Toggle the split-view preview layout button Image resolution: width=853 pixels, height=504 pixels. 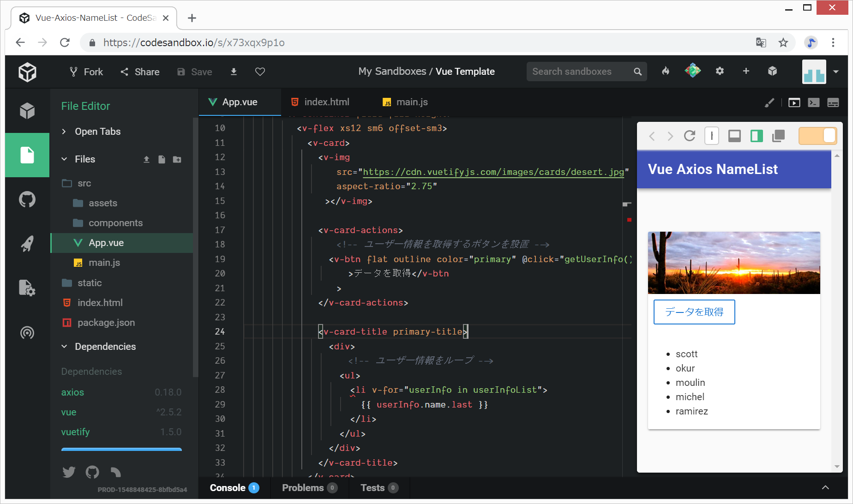tap(757, 136)
